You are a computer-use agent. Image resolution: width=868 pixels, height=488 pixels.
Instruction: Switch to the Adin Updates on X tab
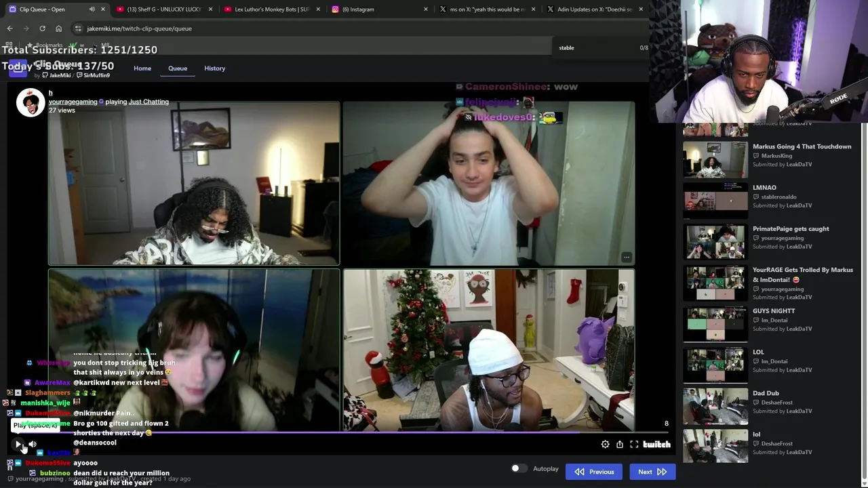click(x=595, y=9)
